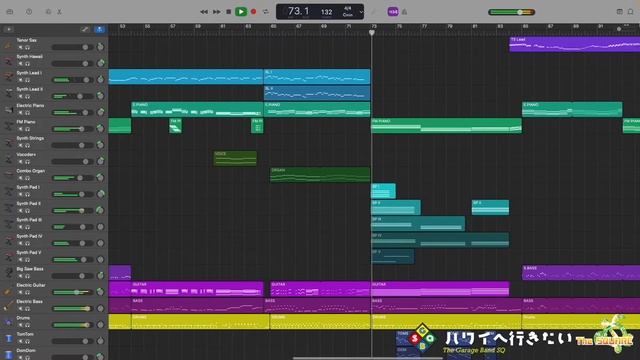
Task: Select the Tenor Sax track icon
Action: 8,45
